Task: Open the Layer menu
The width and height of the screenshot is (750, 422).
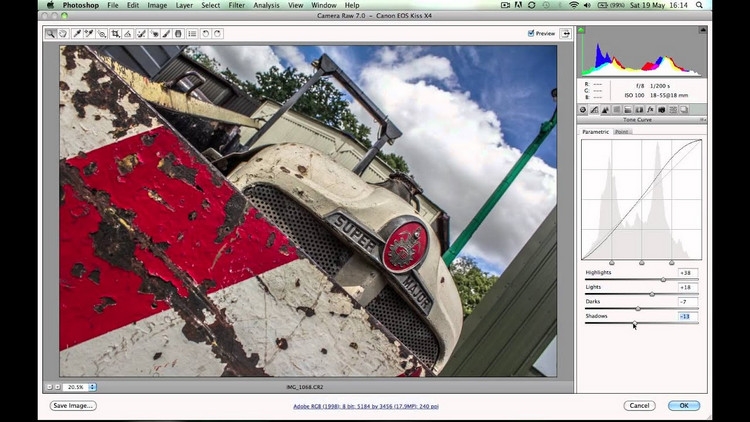Action: 184,5
